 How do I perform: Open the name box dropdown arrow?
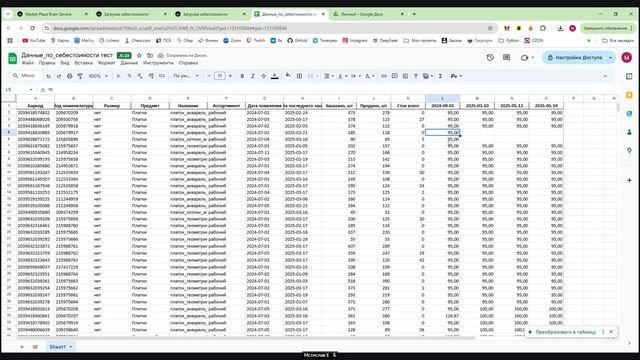[31, 90]
